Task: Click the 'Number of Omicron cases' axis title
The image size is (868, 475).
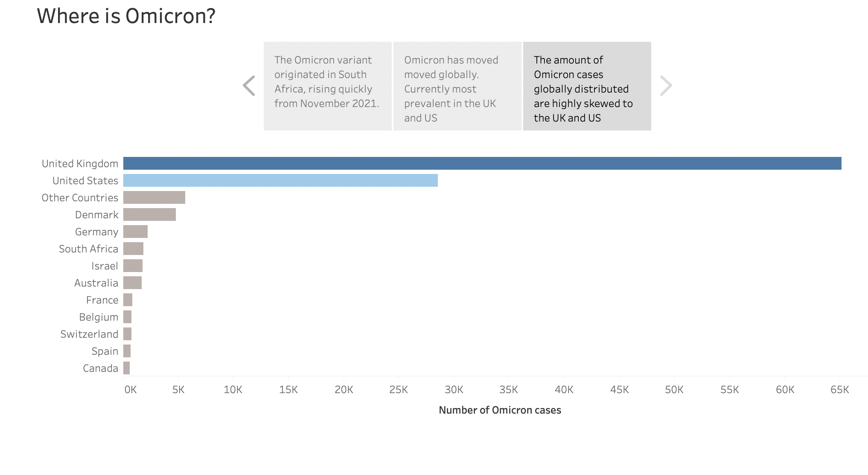Action: click(500, 410)
